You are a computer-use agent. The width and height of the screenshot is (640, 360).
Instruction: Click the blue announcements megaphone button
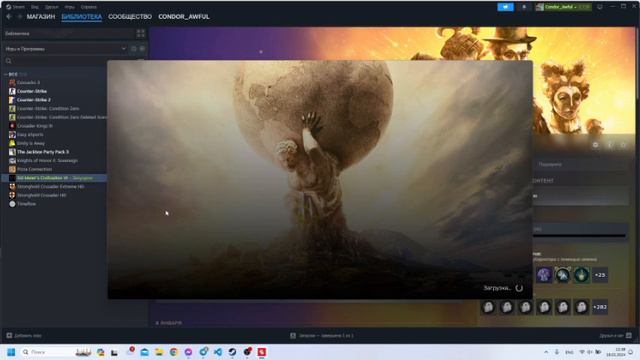[x=505, y=7]
